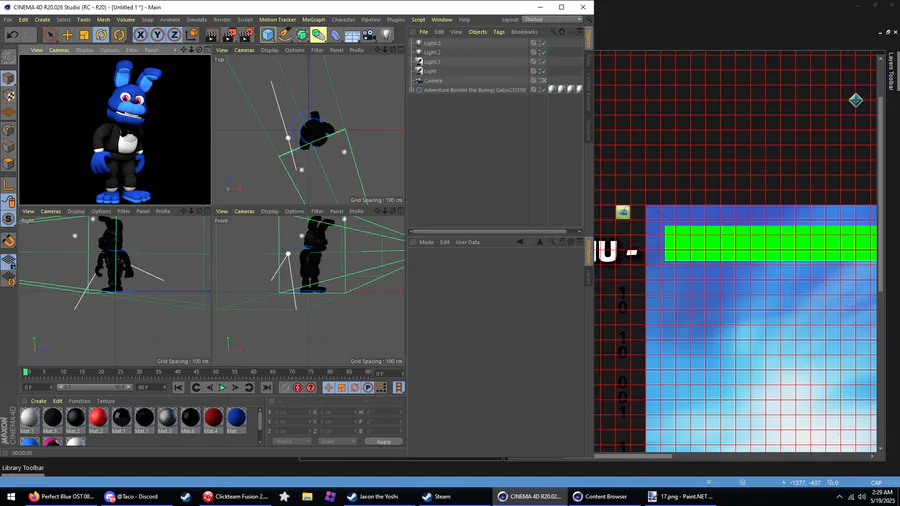
Task: Toggle the Parameter P keyframe button
Action: [x=368, y=388]
